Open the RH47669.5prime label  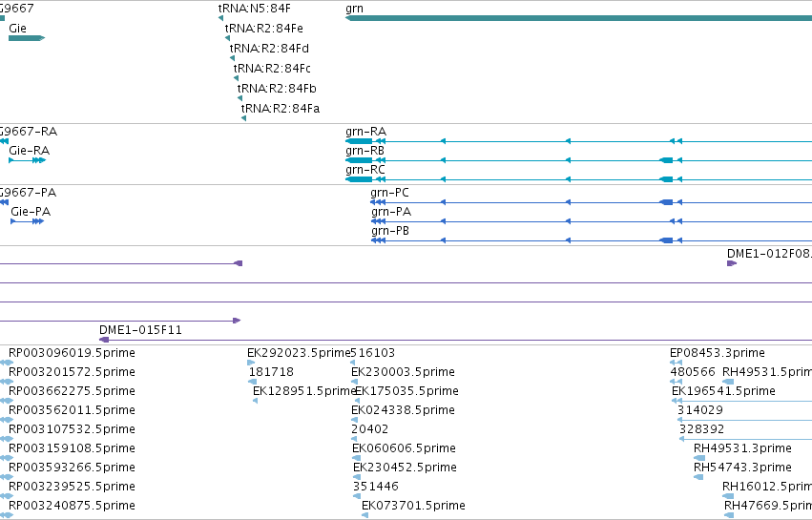point(768,506)
